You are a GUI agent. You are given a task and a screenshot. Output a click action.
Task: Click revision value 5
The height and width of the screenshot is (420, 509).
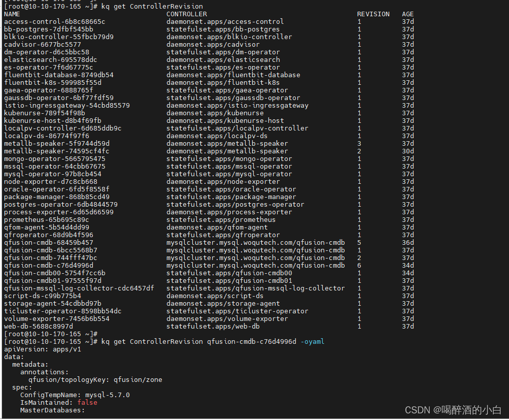[359, 243]
